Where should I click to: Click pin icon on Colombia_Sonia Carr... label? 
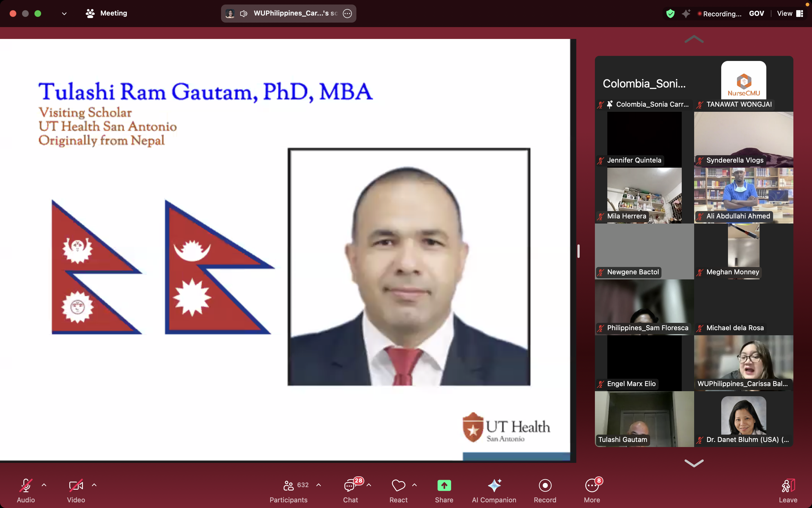point(610,104)
